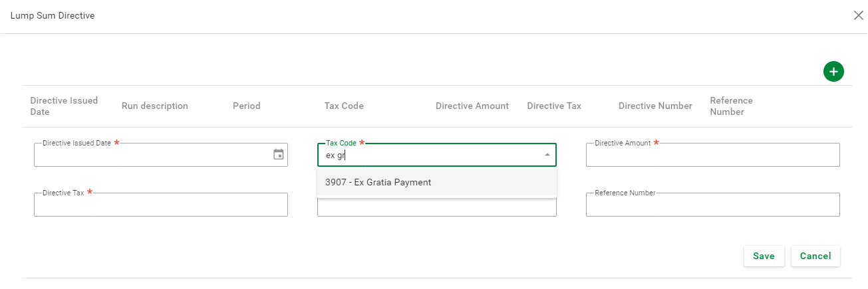868x289 pixels.
Task: Click the Directive Amount input field
Action: (712, 155)
